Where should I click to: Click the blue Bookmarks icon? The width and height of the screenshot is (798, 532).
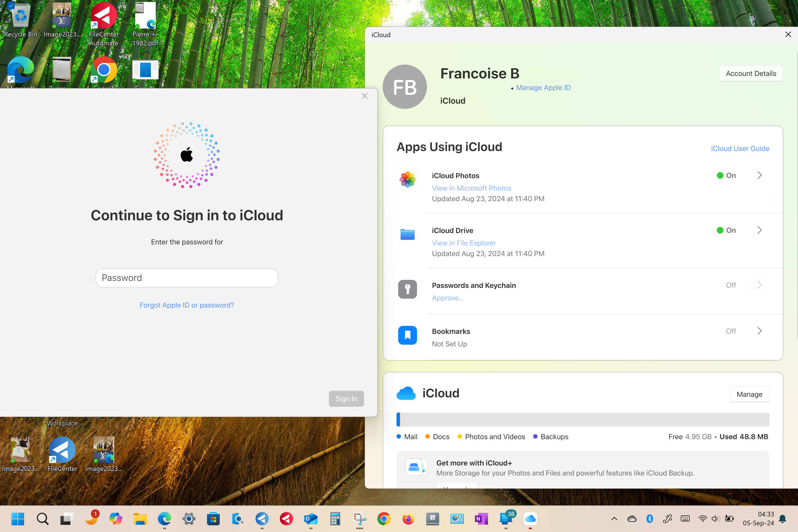[407, 335]
